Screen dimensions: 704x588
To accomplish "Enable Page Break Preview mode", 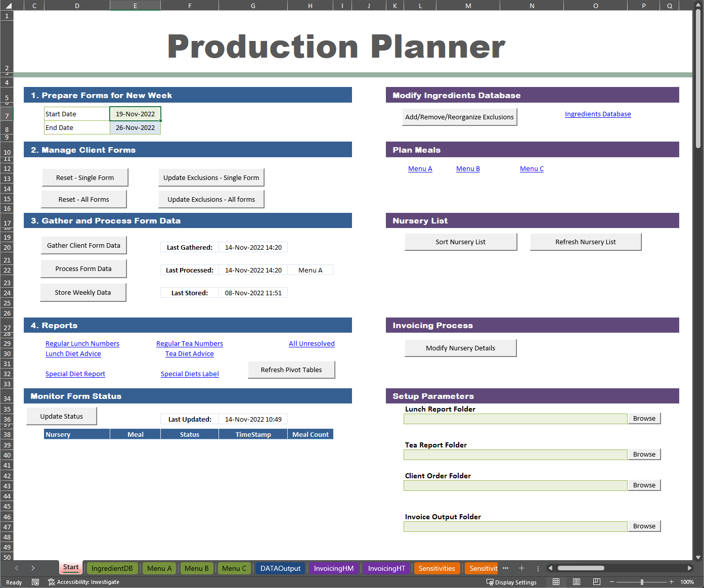I will (597, 581).
